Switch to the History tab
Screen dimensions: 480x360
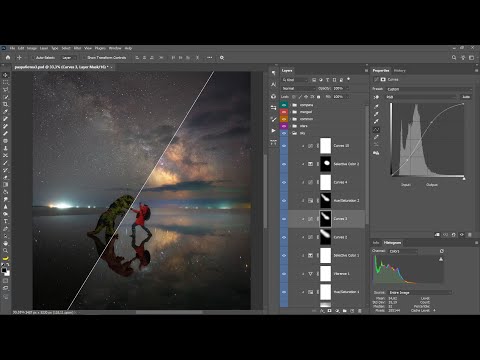[x=399, y=70]
